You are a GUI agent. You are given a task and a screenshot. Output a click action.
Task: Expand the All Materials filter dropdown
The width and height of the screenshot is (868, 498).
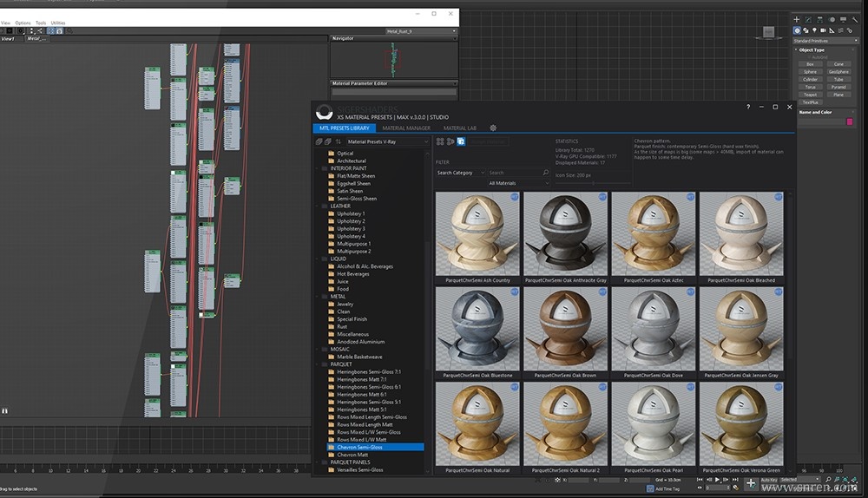[518, 183]
